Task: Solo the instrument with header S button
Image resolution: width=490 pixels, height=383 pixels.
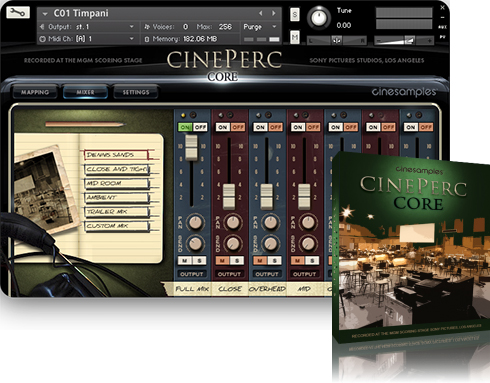Action: point(295,14)
